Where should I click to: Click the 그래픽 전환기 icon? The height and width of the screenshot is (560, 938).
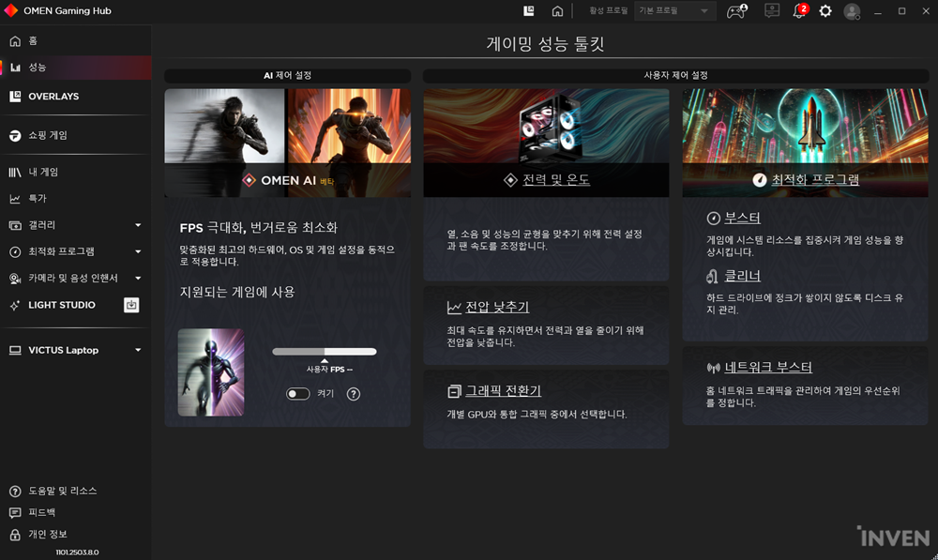[x=454, y=391]
